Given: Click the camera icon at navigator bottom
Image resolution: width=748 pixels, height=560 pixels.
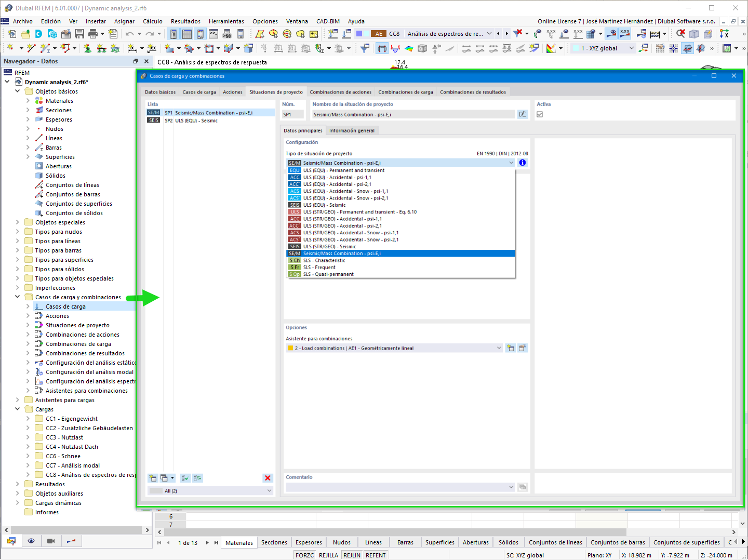Looking at the screenshot, I should click(x=51, y=541).
